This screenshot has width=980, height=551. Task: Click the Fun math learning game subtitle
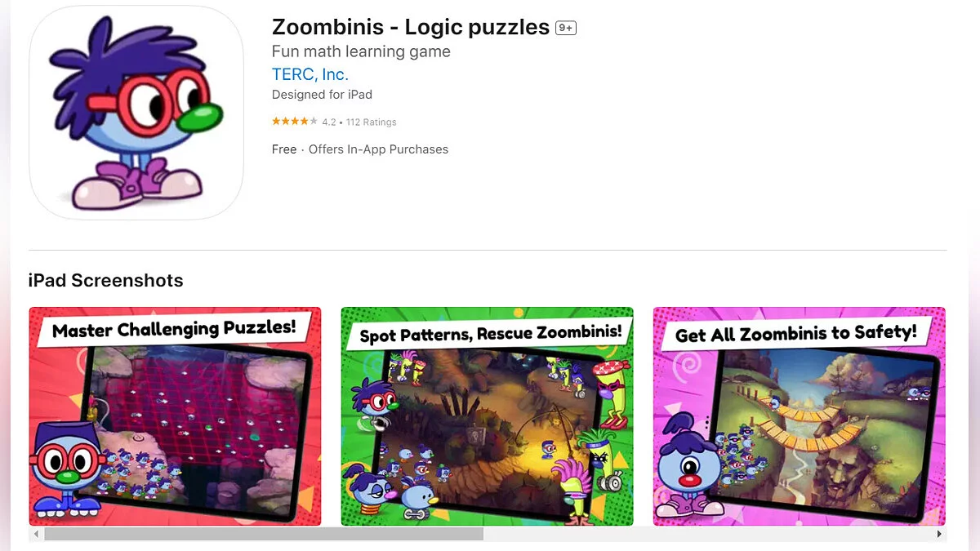[361, 51]
